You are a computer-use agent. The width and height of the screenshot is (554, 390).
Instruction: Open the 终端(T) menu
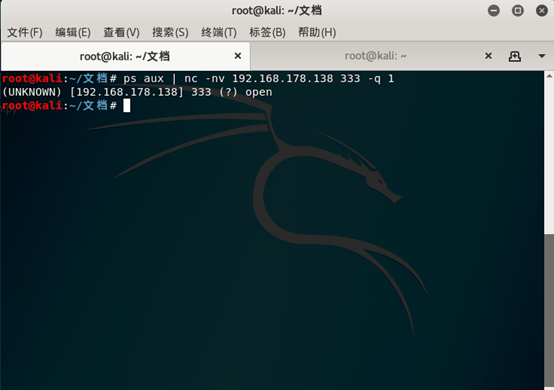[x=219, y=32]
